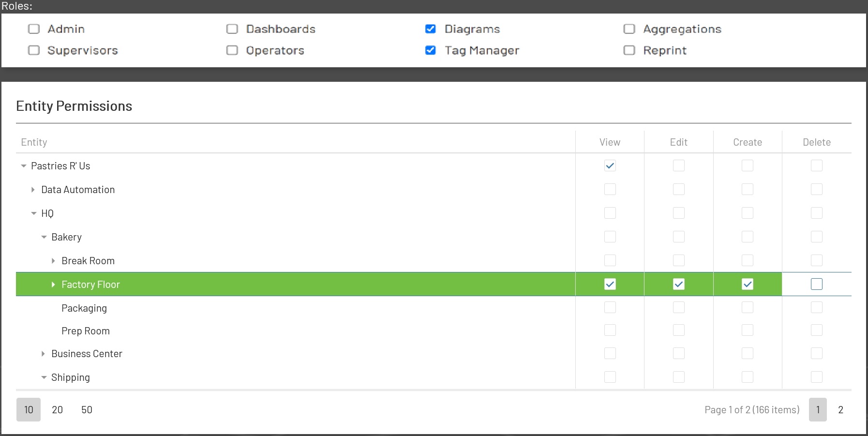This screenshot has width=868, height=436.
Task: Show 20 items per page
Action: pos(58,410)
